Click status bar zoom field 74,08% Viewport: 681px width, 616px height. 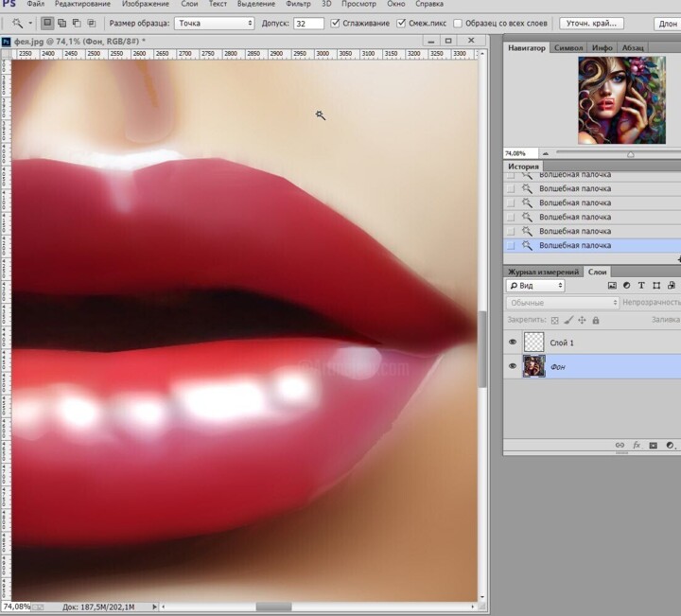point(16,607)
